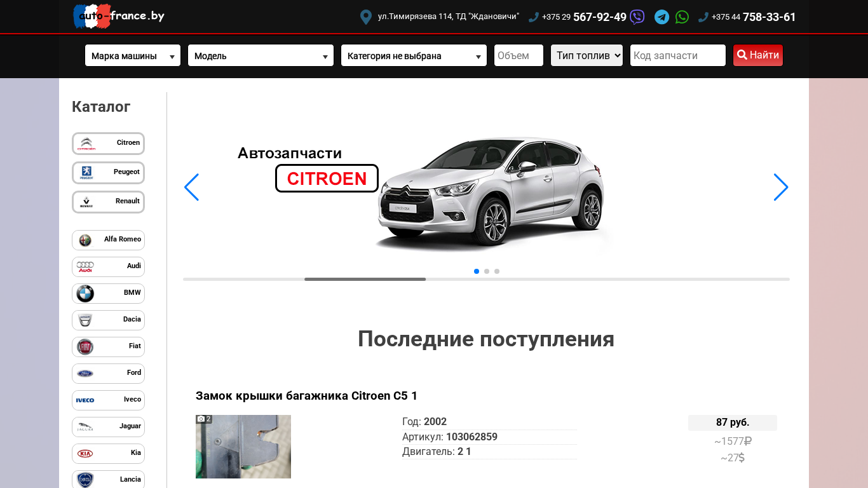The width and height of the screenshot is (868, 488).
Task: Select first carousel pagination dot
Action: (477, 271)
